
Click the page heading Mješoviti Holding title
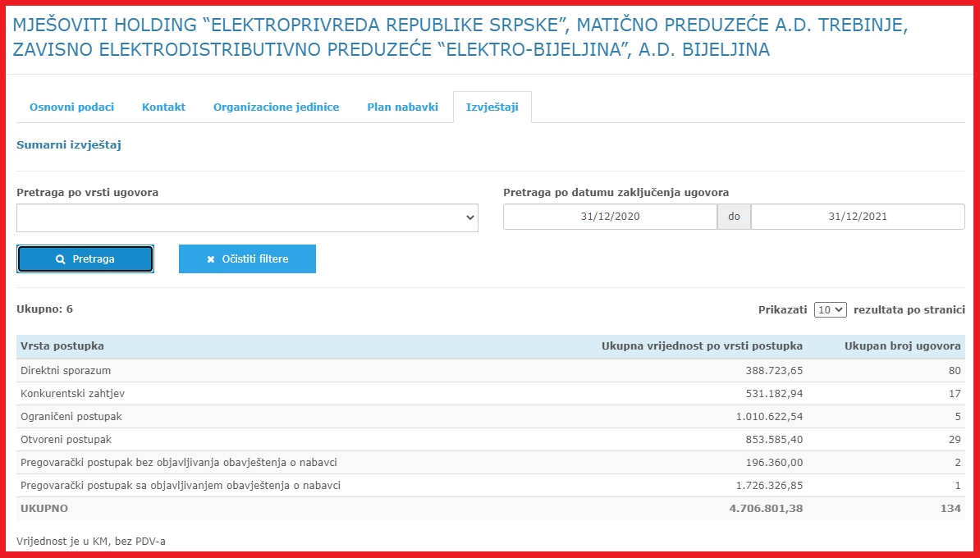coord(460,37)
